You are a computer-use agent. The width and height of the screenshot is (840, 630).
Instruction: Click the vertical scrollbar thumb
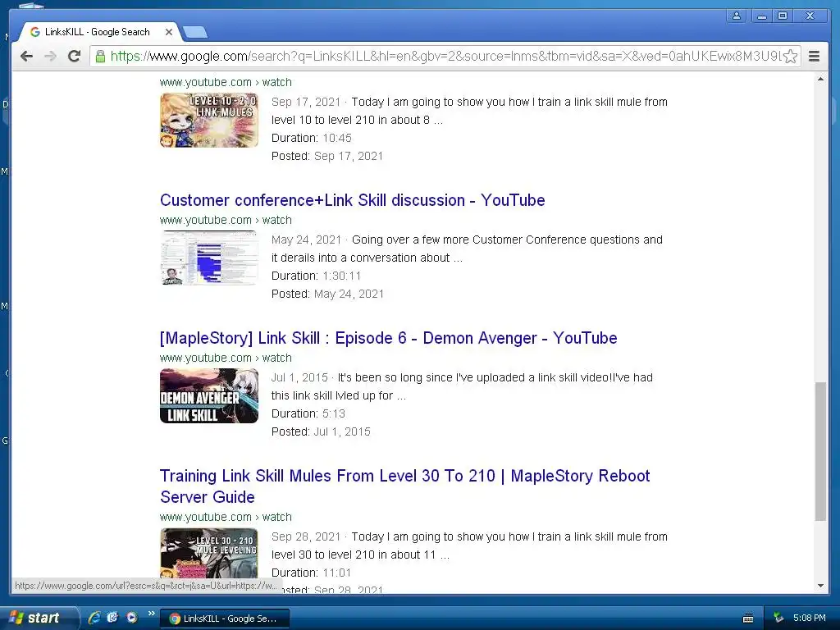[x=820, y=451]
